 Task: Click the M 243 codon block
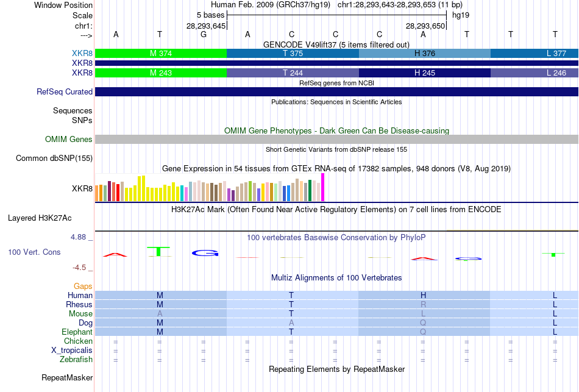click(161, 73)
